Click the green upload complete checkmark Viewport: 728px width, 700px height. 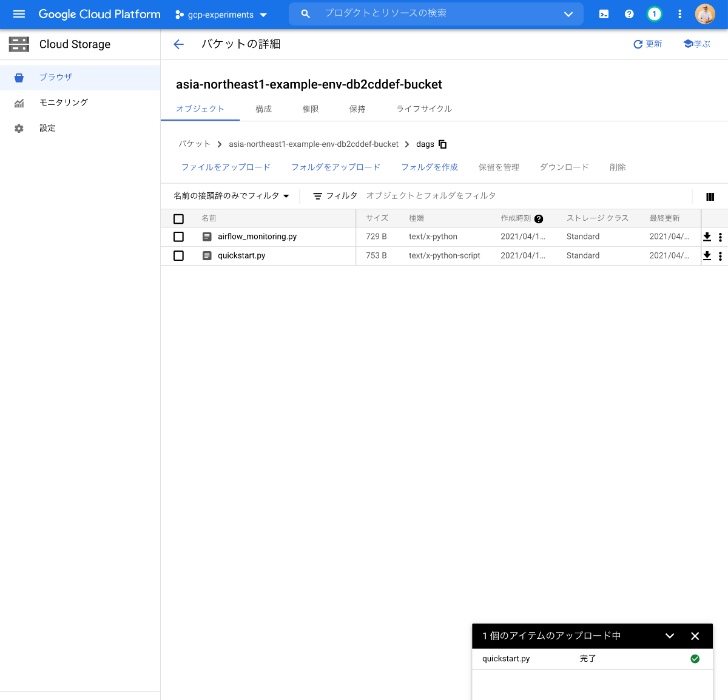pos(695,659)
